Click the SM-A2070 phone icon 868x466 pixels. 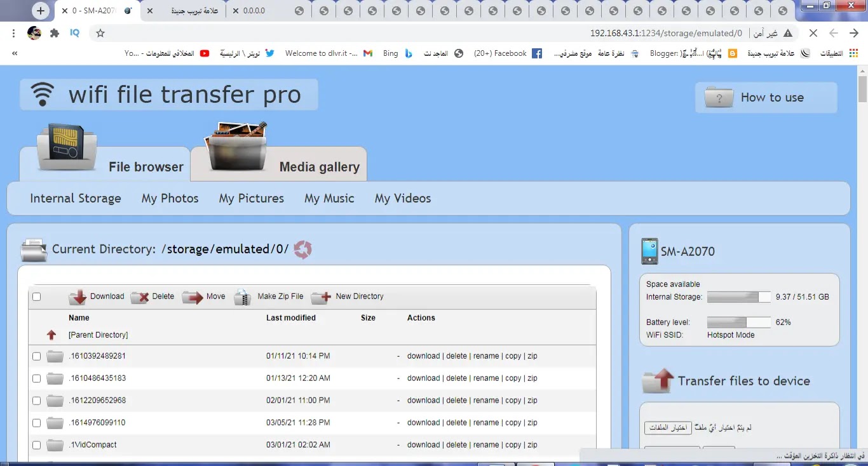(649, 251)
